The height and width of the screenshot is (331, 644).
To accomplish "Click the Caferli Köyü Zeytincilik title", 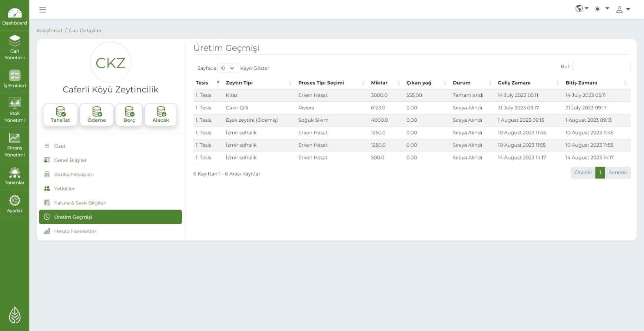I will coord(110,89).
